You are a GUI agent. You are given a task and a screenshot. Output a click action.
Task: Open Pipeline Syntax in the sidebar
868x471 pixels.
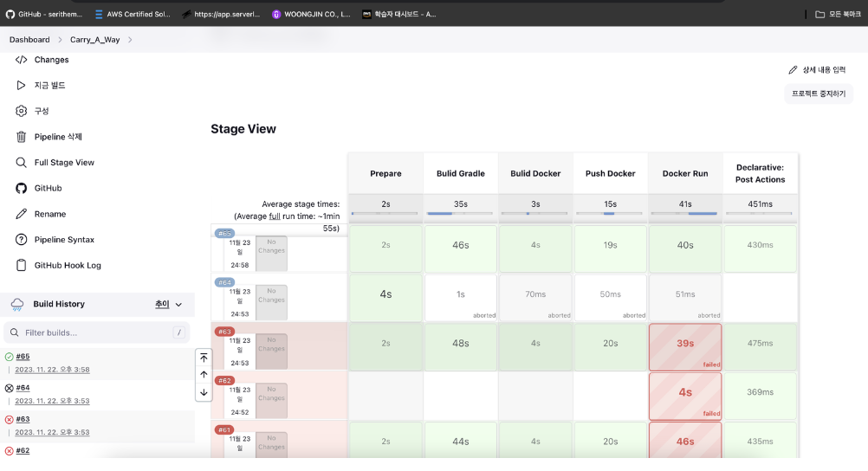point(64,240)
